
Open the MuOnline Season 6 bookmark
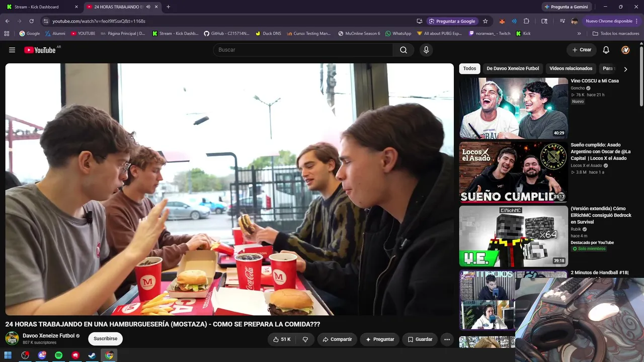359,34
